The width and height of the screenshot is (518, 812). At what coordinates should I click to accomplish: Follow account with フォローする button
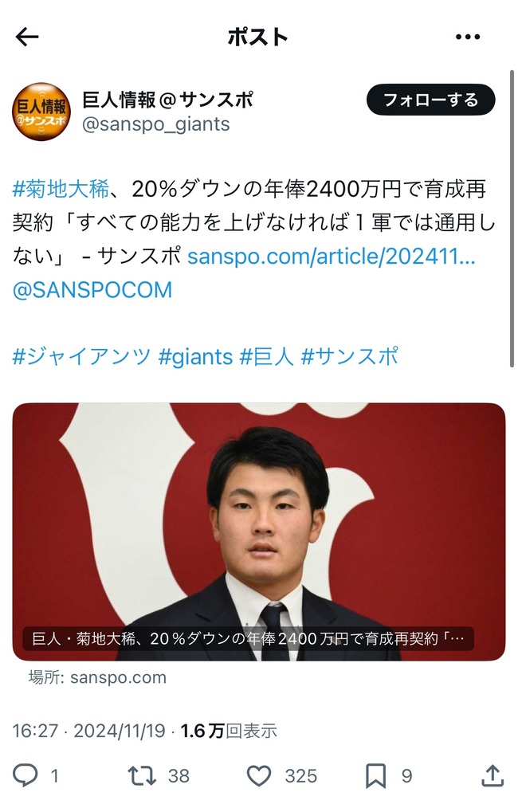coord(430,100)
